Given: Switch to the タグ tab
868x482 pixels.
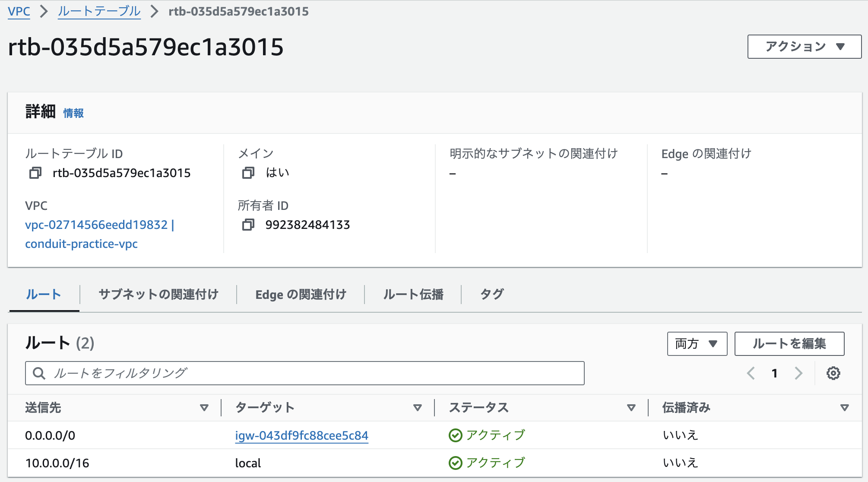Looking at the screenshot, I should click(x=492, y=294).
